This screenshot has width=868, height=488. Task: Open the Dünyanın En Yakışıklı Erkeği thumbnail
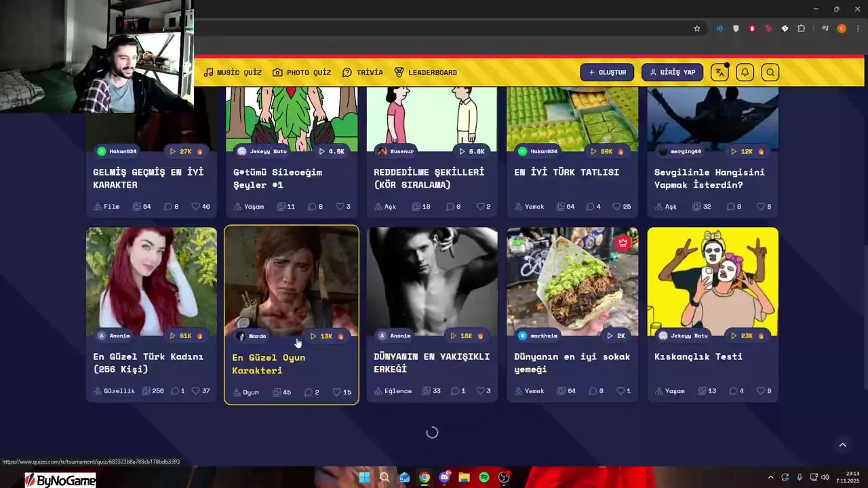432,281
